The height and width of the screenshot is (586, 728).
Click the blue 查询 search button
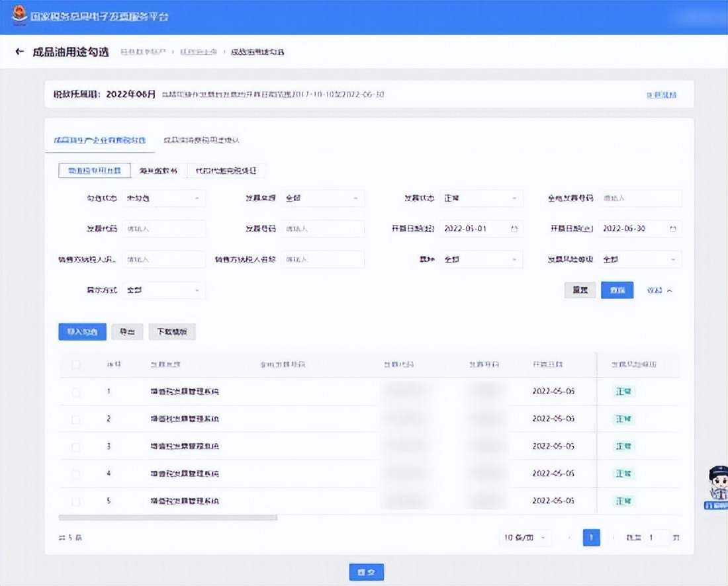coord(617,290)
